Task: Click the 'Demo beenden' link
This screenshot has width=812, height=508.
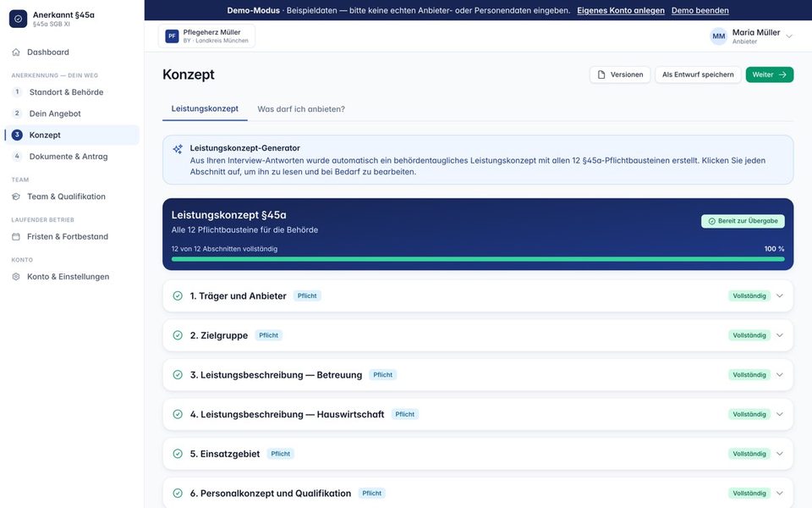Action: click(700, 10)
